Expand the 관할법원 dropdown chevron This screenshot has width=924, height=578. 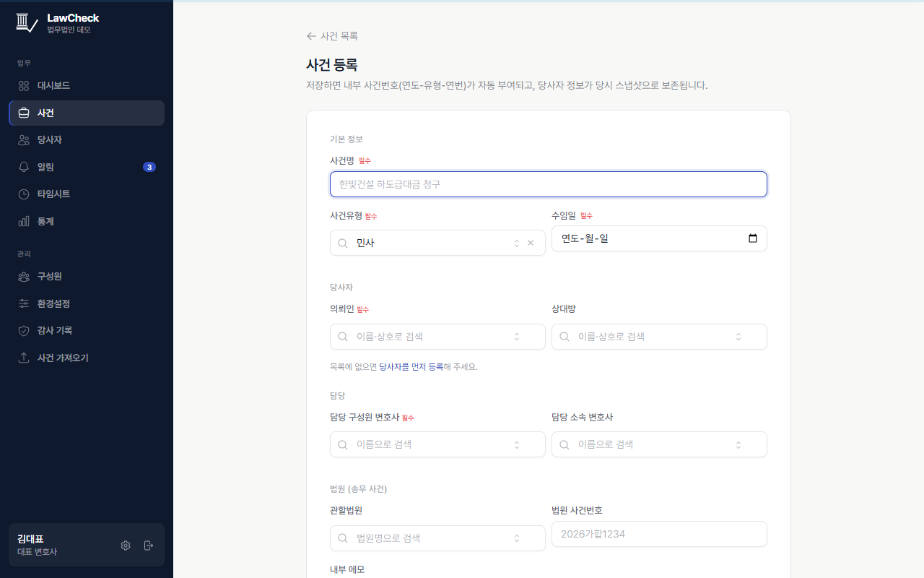pyautogui.click(x=517, y=538)
